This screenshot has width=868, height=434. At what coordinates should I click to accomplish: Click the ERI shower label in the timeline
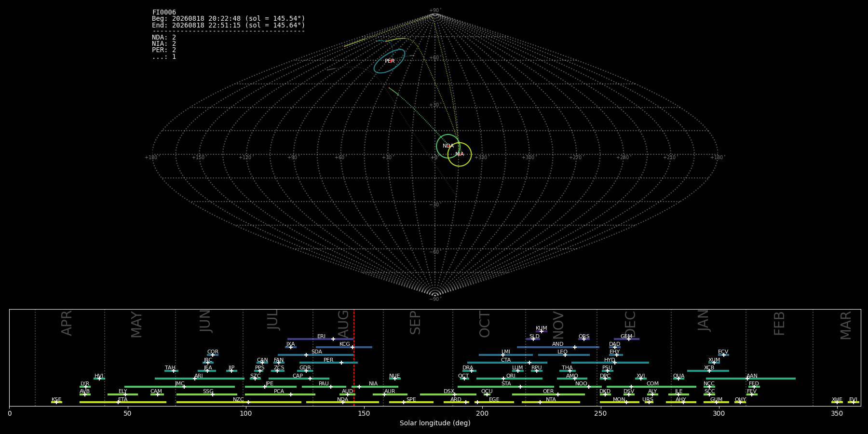coord(322,337)
